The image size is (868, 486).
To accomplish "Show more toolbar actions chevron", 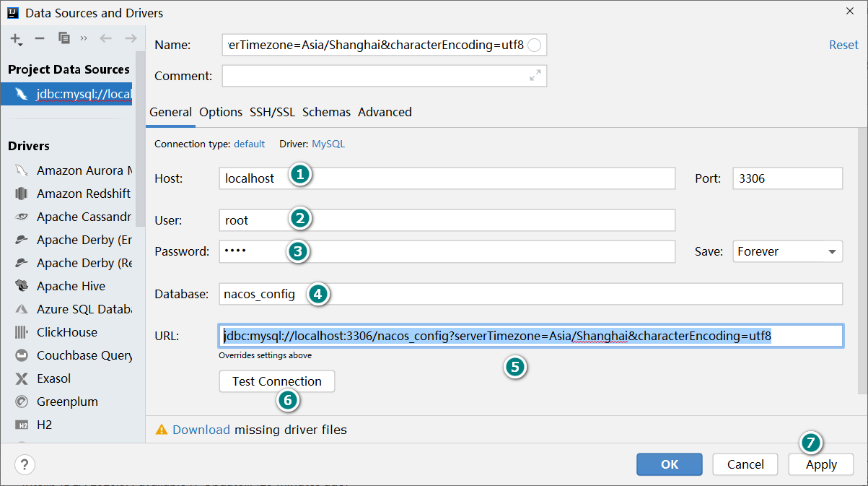I will [x=84, y=38].
